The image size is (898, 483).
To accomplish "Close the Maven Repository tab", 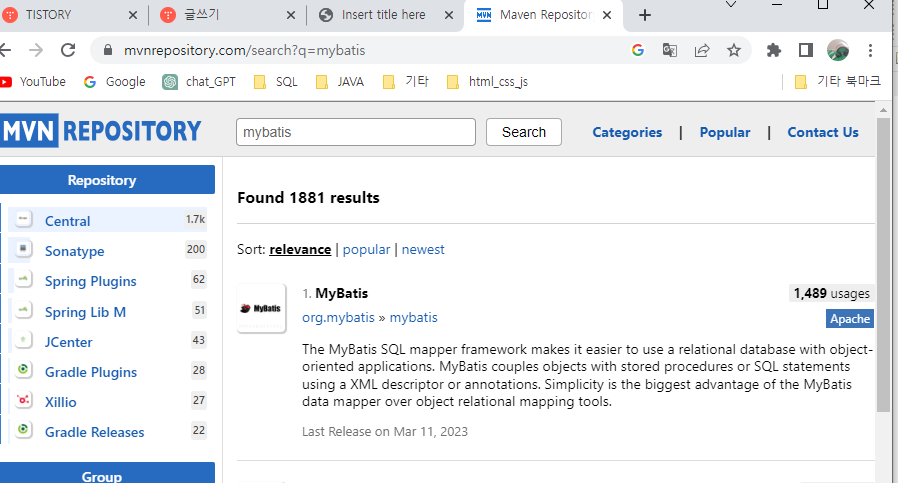I will [607, 15].
